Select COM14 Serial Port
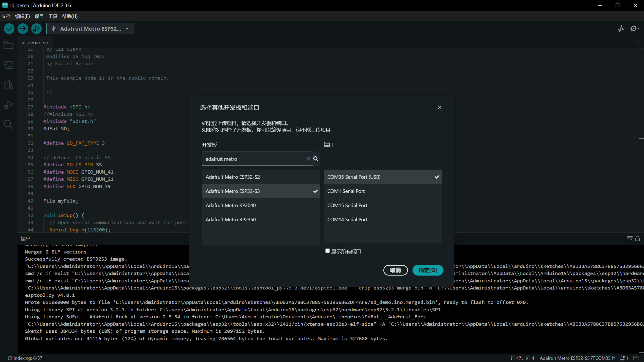The height and width of the screenshot is (362, 644). [x=383, y=220]
